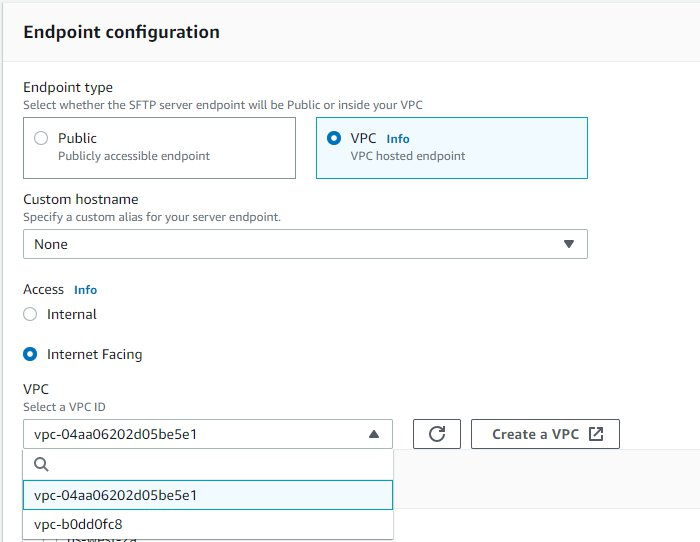Click the 'Select a VPC ID' hint text
Viewport: 700px width, 542px height.
[x=64, y=407]
